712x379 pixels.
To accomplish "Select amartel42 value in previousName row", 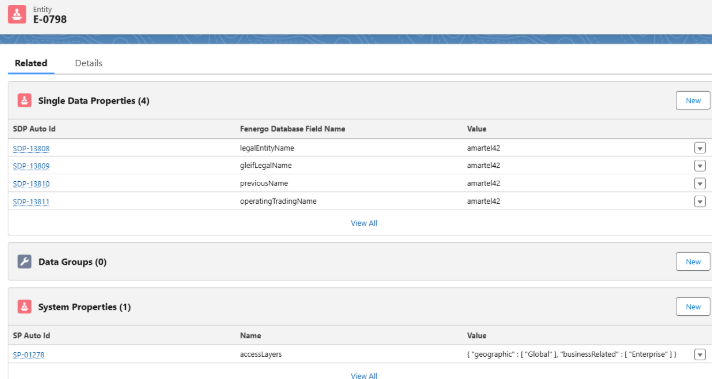I will (483, 183).
